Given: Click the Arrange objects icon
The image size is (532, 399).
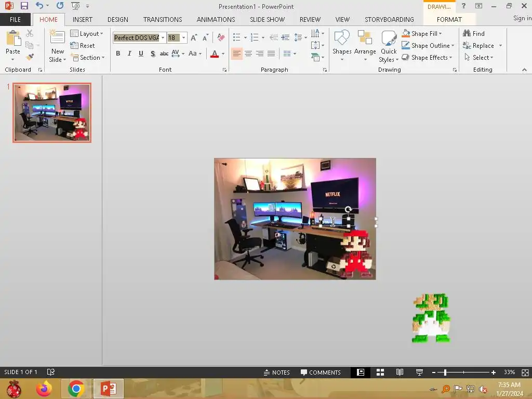Looking at the screenshot, I should (365, 46).
